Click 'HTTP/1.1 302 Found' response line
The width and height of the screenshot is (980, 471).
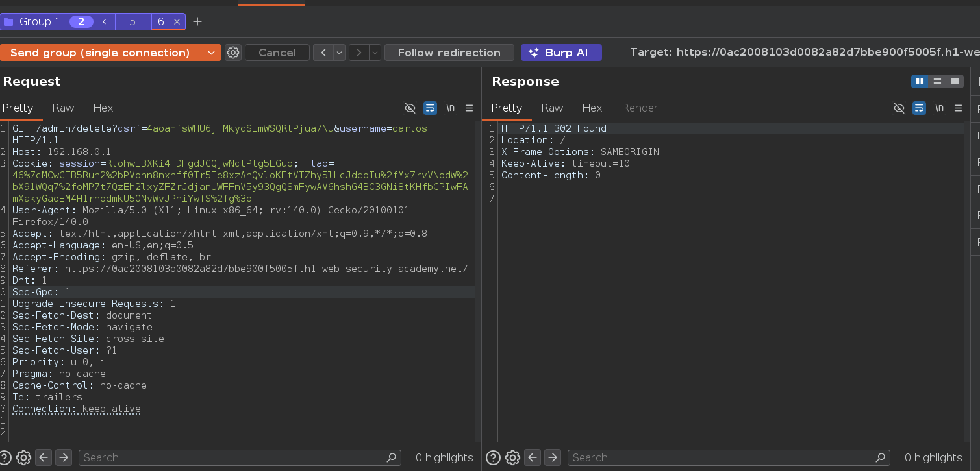554,128
